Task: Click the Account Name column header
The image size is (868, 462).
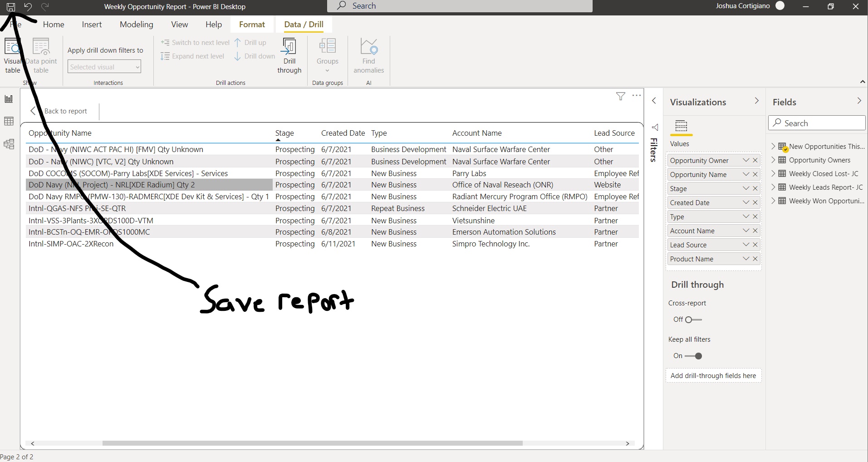Action: [477, 133]
